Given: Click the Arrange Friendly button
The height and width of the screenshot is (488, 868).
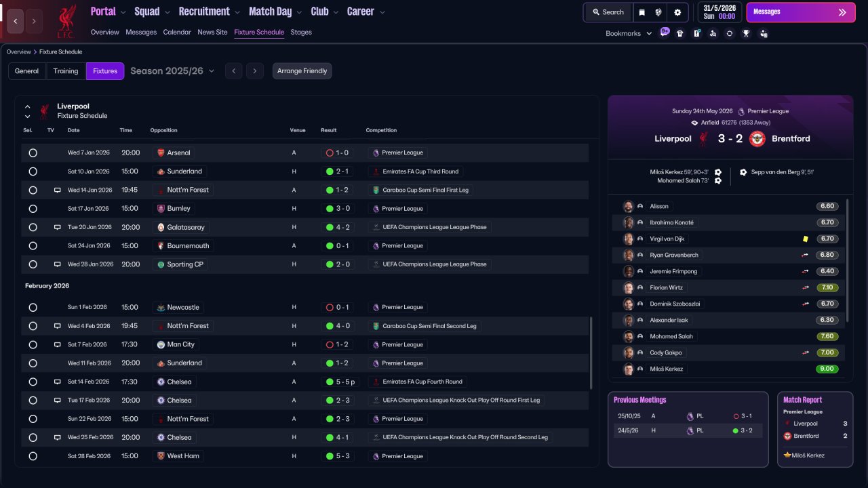Looking at the screenshot, I should [302, 71].
